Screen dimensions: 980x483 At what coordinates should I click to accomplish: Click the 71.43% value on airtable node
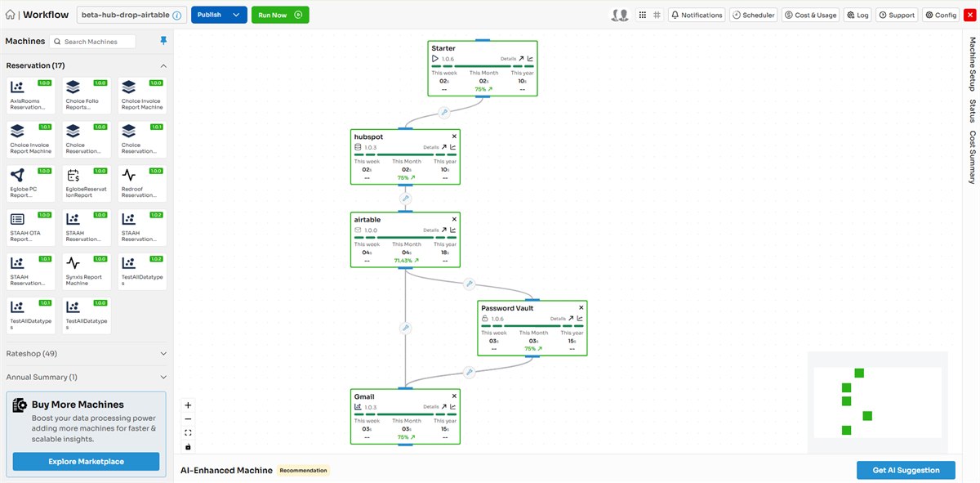pos(405,261)
